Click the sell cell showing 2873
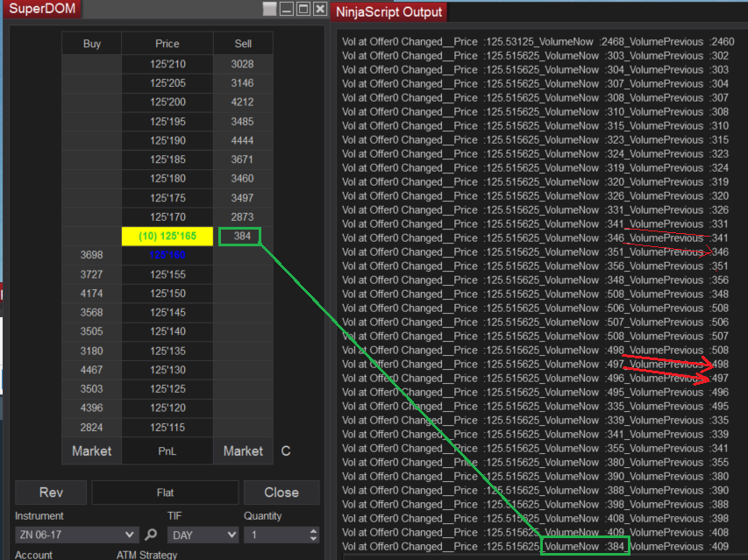748x560 pixels. [243, 216]
